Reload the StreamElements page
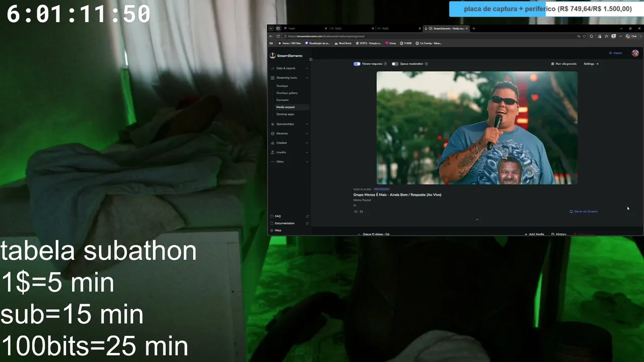Viewport: 644px width, 362px height. click(x=278, y=36)
